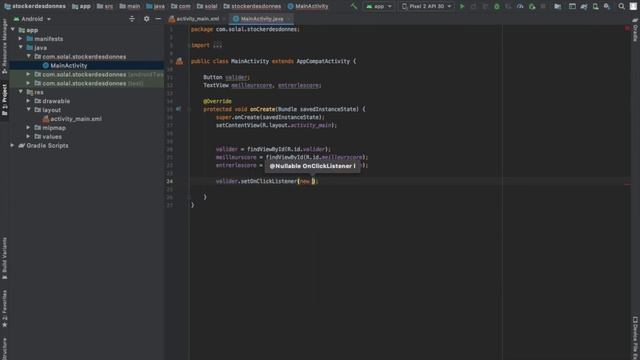The width and height of the screenshot is (640, 360).
Task: Click override gutter icon beside onCreate
Action: 178,109
